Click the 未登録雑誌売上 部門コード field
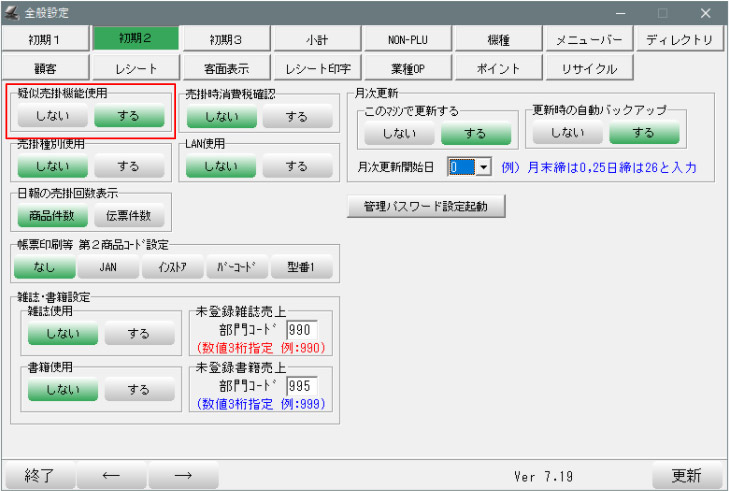 pos(301,329)
